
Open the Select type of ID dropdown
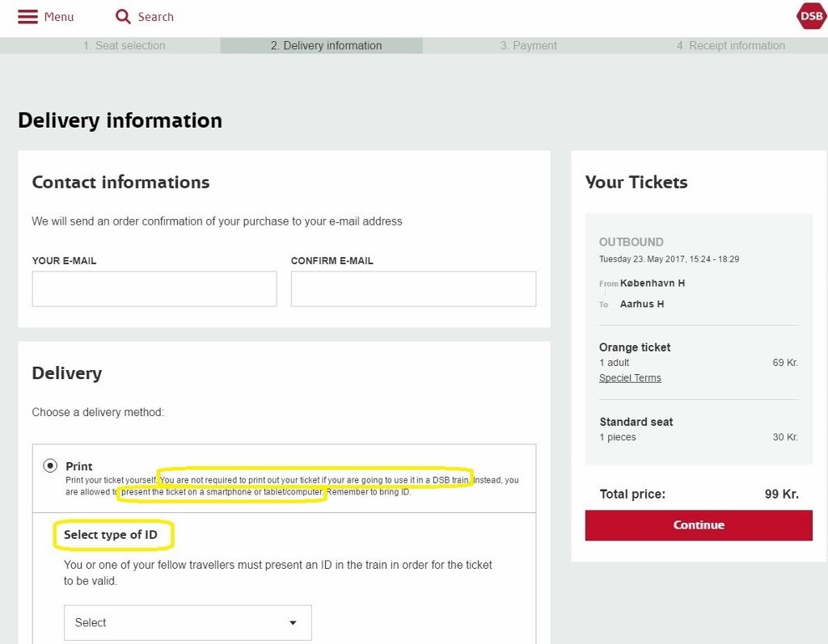point(187,622)
